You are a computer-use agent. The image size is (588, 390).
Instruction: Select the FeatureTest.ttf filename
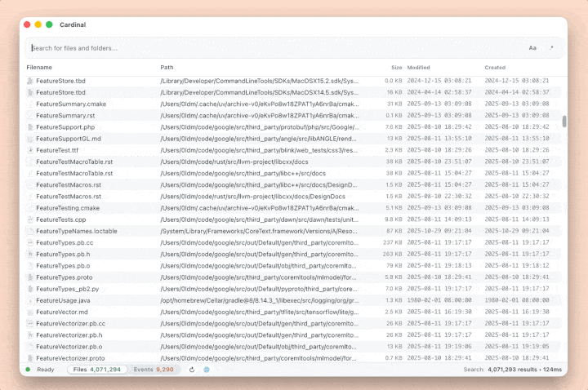point(57,150)
